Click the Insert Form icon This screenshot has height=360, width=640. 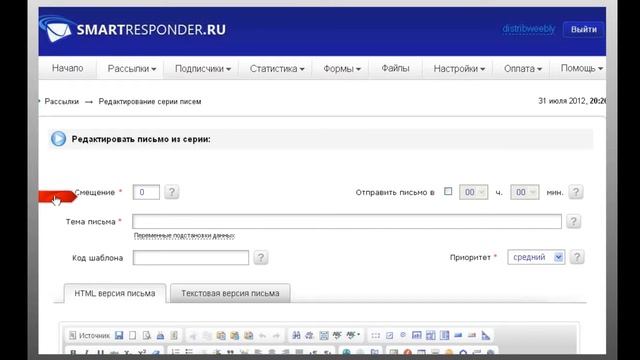point(376,336)
